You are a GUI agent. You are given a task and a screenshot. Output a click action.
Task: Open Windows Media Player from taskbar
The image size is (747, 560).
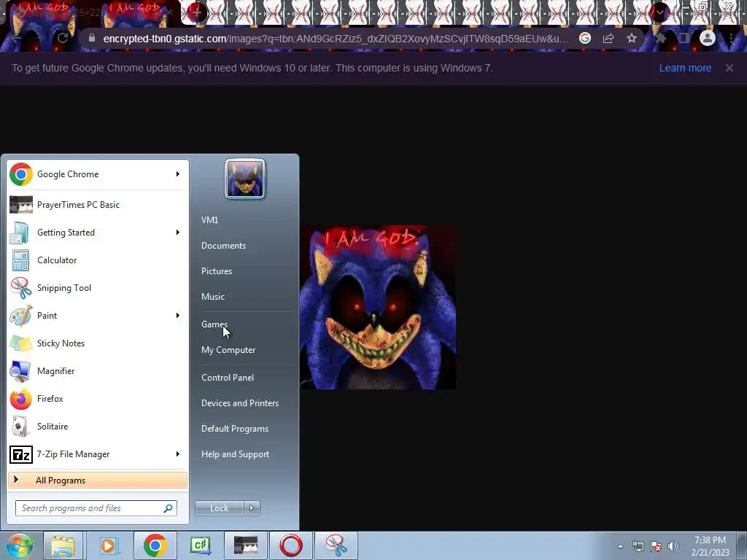pyautogui.click(x=109, y=545)
